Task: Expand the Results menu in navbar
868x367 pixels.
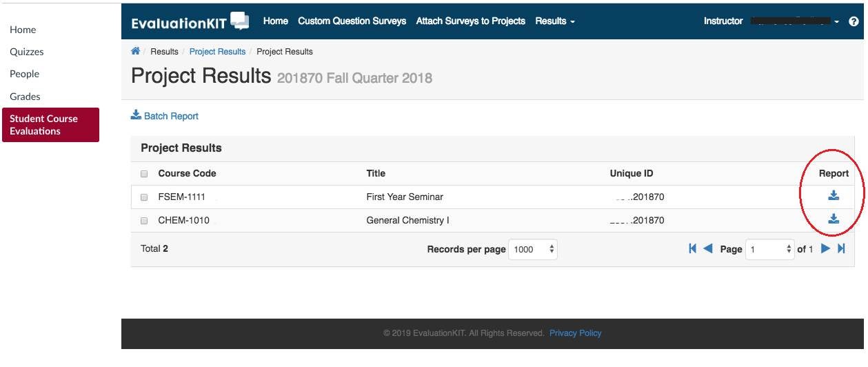Action: [x=554, y=21]
